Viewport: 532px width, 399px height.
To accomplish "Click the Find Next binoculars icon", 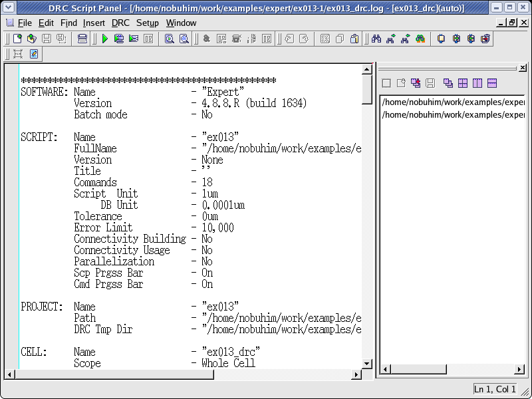I will 391,39.
